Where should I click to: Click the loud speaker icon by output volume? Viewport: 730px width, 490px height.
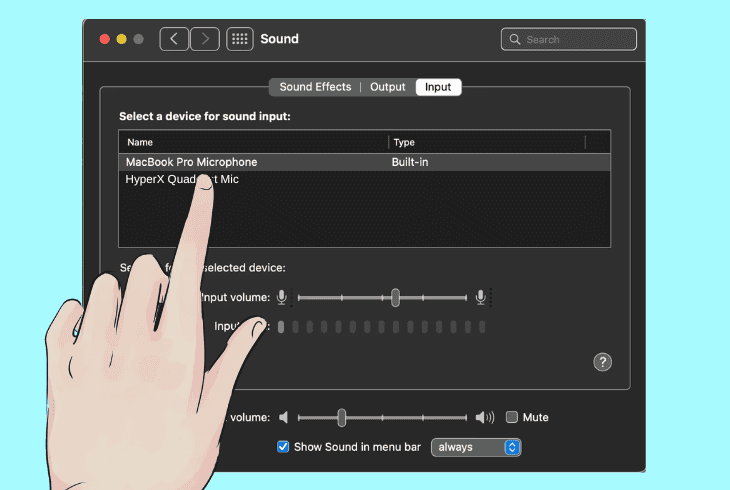point(485,417)
